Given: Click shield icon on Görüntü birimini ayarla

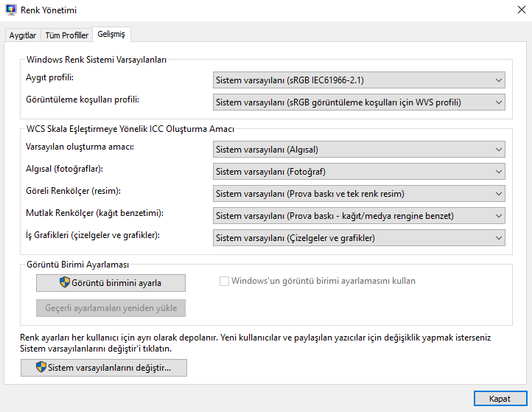Looking at the screenshot, I should point(64,282).
